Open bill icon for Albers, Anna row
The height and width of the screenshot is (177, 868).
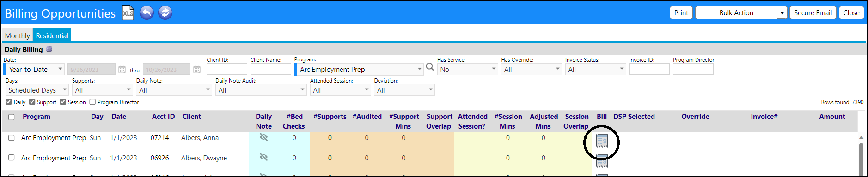(x=602, y=141)
